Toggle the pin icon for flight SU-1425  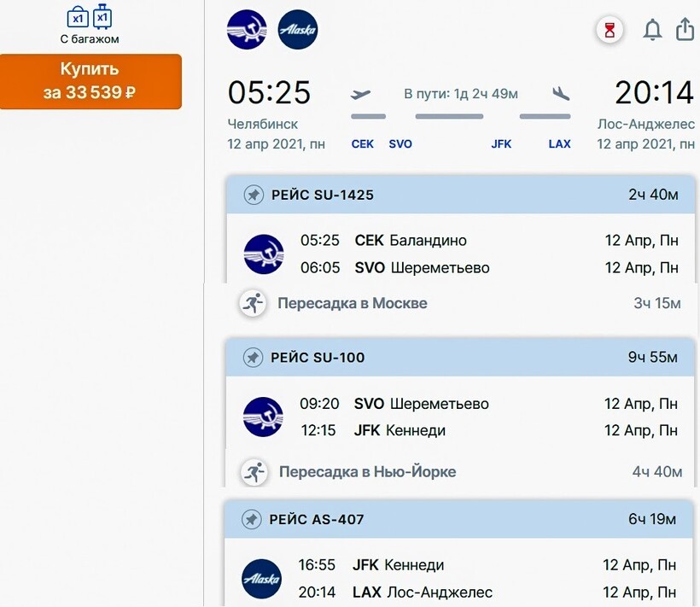tap(253, 196)
